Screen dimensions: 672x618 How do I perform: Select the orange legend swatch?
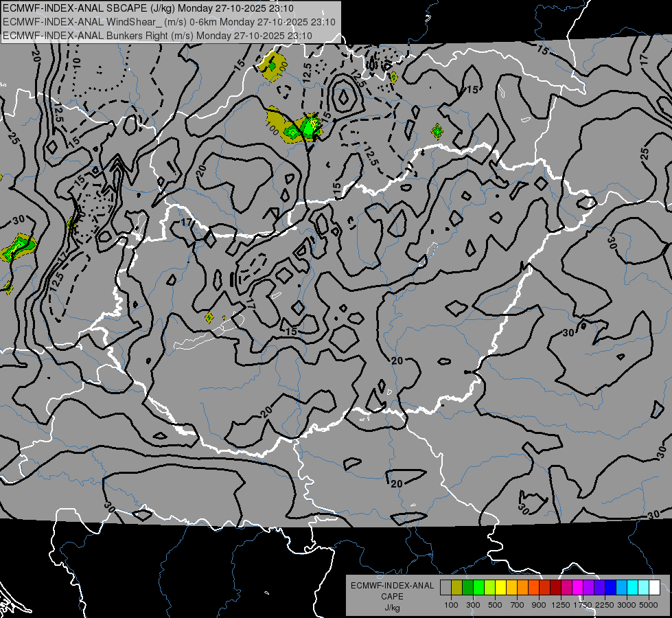(523, 588)
